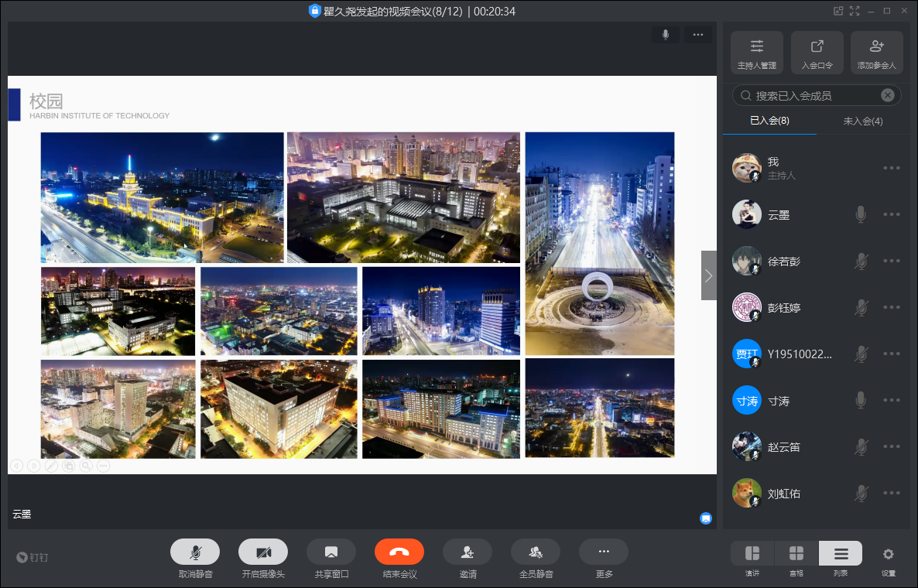918x588 pixels.
Task: Click the 钉钉 logo
Action: (x=33, y=557)
